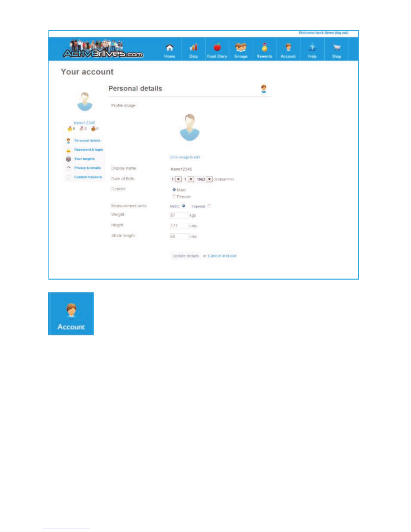Click the 'Date of Birth' label
Screen dimensions: 411x532
[x=123, y=179]
